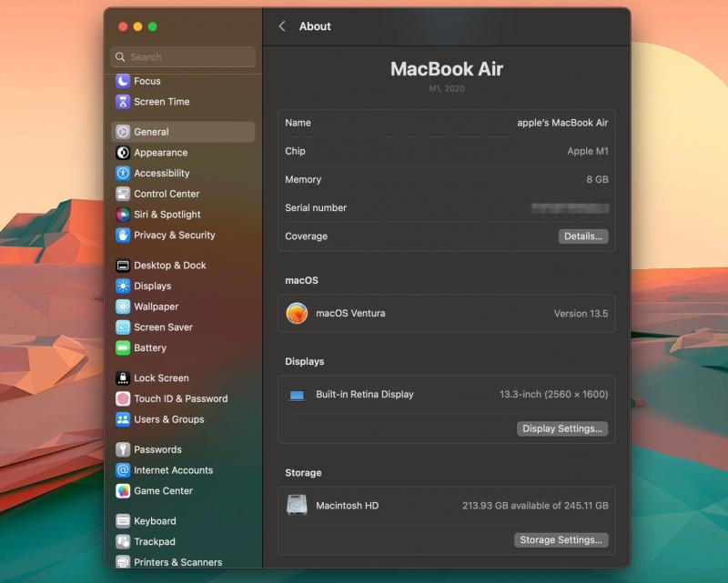The image size is (728, 583).
Task: Open Privacy & Security hand icon
Action: click(123, 236)
